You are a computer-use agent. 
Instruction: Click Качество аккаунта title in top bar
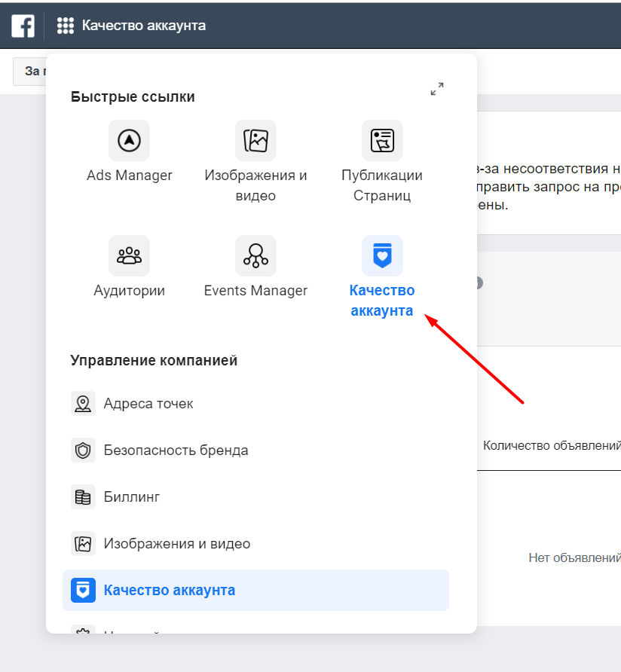click(144, 26)
